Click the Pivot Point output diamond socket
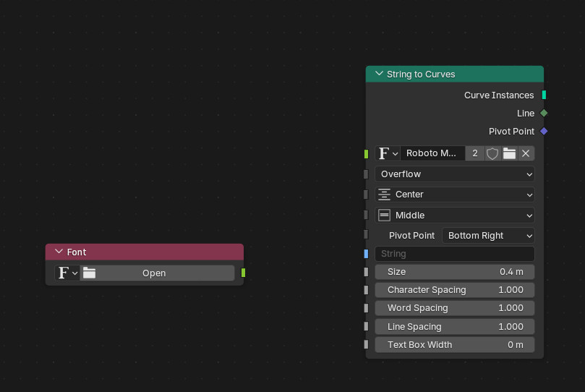The width and height of the screenshot is (585, 392). (544, 132)
